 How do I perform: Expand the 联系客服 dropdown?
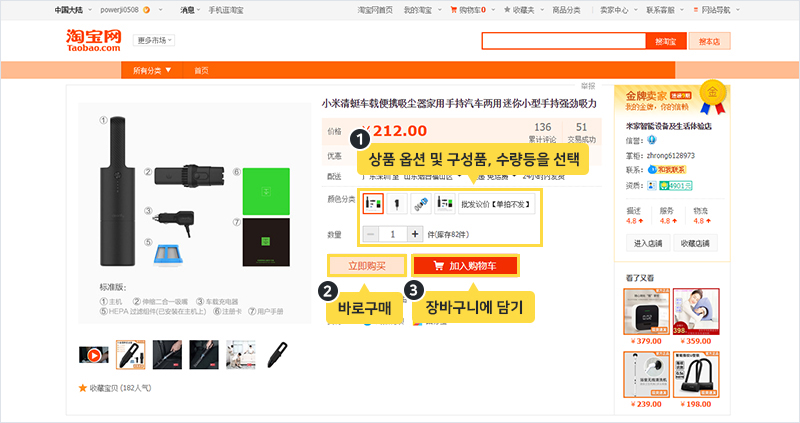[x=665, y=10]
